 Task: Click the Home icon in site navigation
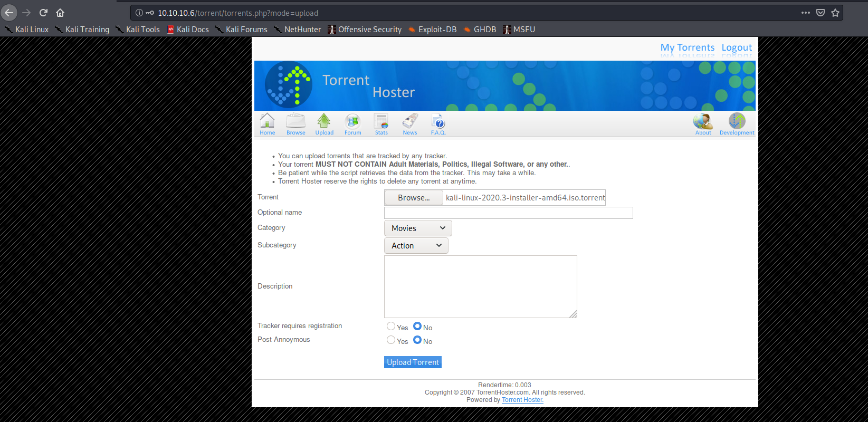click(267, 122)
